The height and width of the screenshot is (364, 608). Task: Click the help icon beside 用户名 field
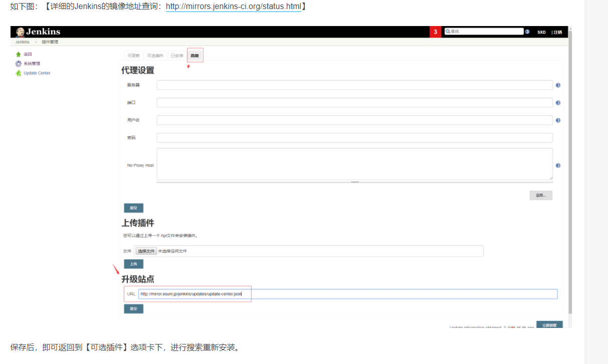558,120
